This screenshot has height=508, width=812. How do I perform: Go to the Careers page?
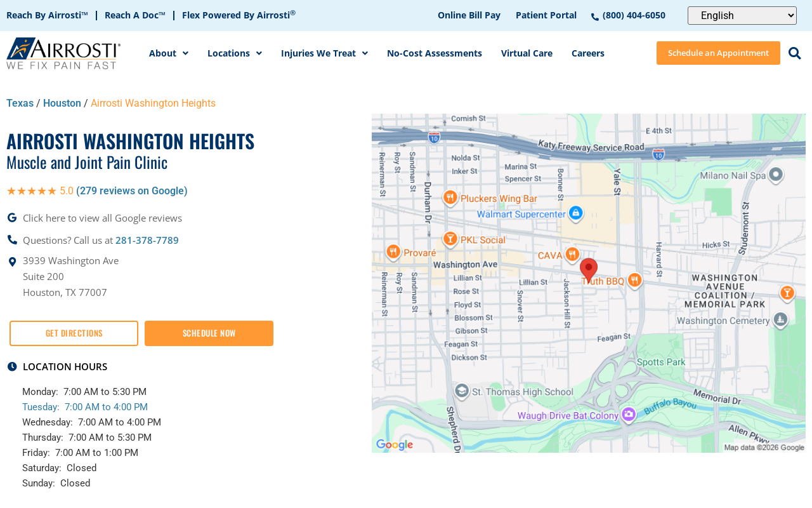pyautogui.click(x=588, y=53)
